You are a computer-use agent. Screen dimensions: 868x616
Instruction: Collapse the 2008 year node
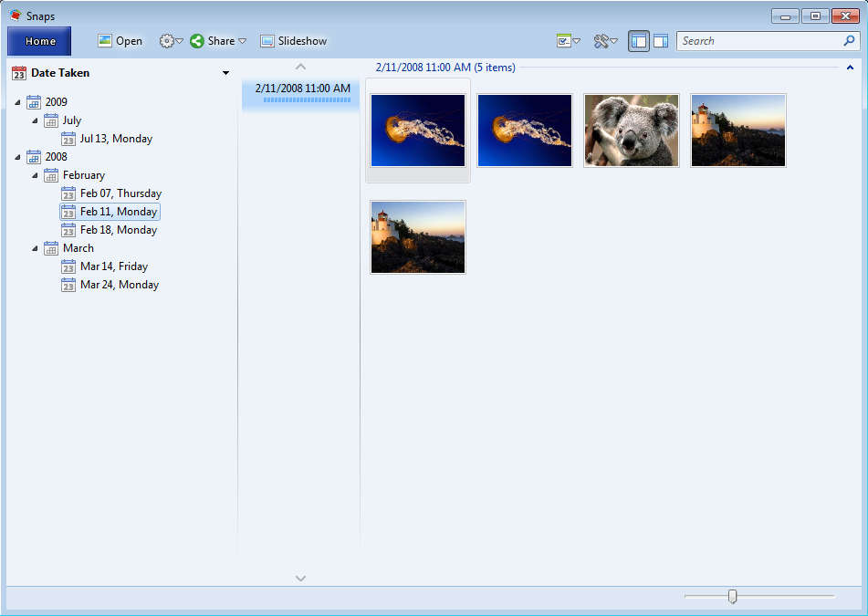click(x=17, y=157)
